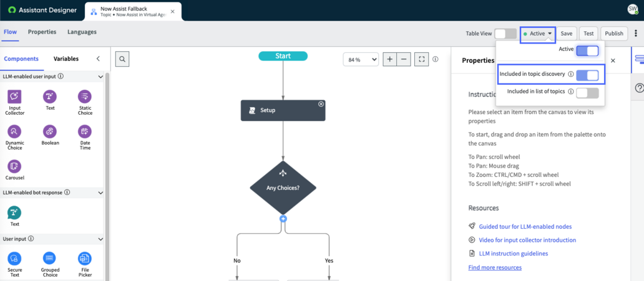
Task: Click info icon for LLM-enabled bot response
Action: tap(67, 192)
